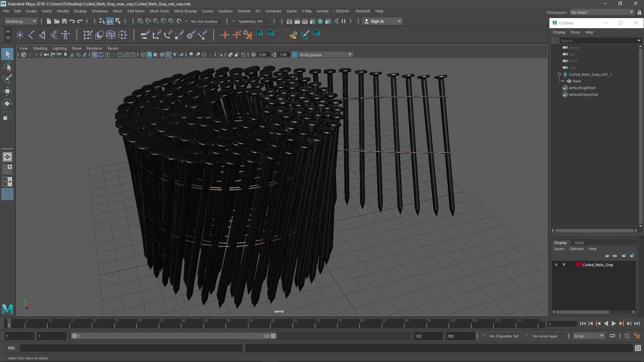Click the Sign In button
Screen dimensions: 644x362
point(377,21)
